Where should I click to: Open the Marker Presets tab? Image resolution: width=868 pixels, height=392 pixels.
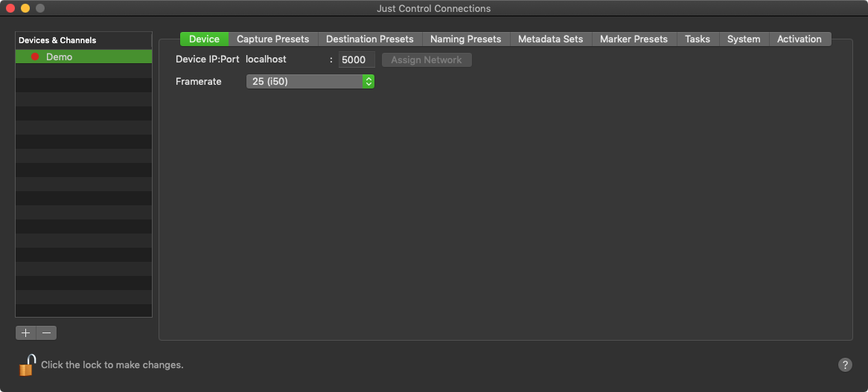[634, 39]
